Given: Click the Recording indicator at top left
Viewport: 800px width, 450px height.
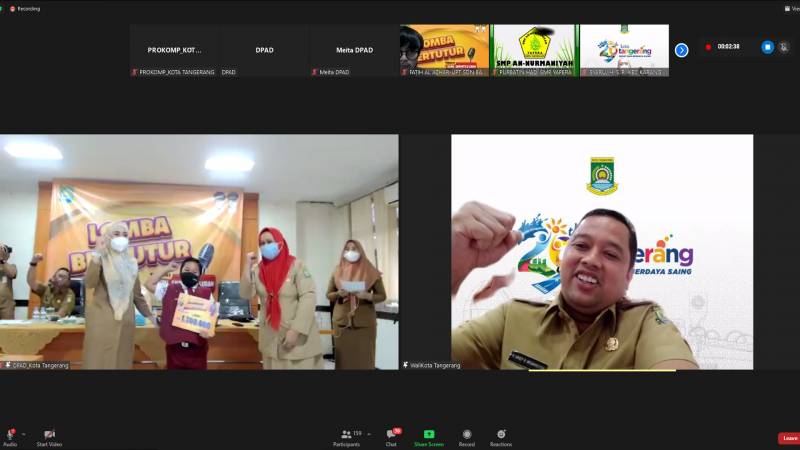Looking at the screenshot, I should coord(25,8).
